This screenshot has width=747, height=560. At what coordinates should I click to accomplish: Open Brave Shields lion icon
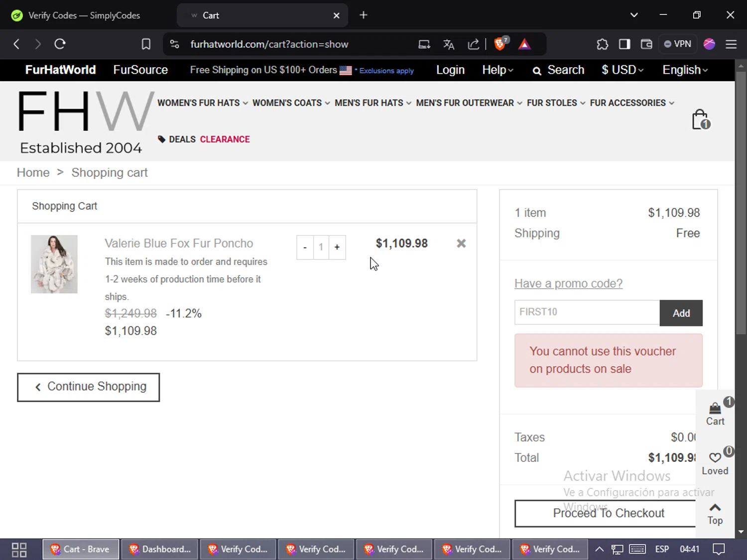500,44
